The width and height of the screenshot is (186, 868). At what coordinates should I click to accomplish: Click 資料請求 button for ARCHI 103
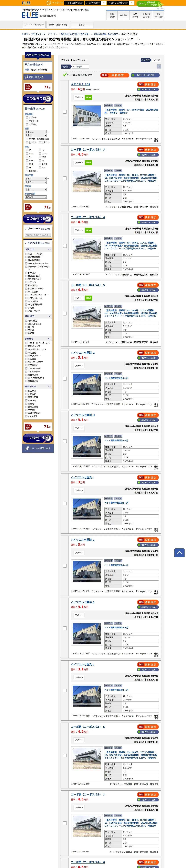[148, 85]
